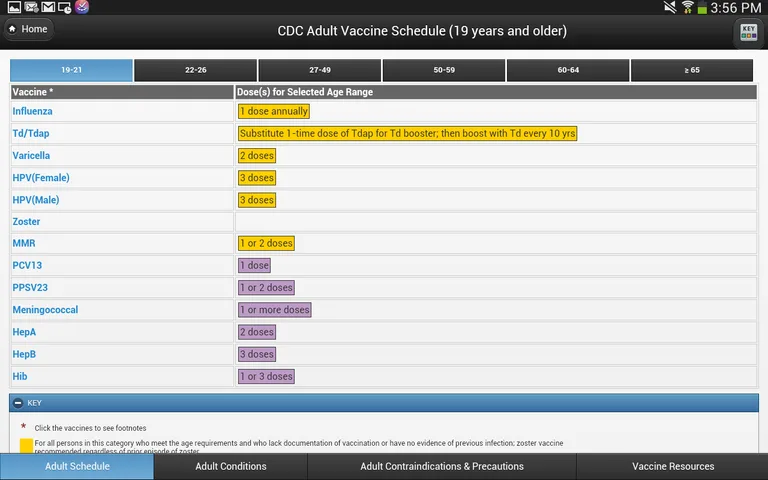Open Zoster vaccine footnotes

26,221
